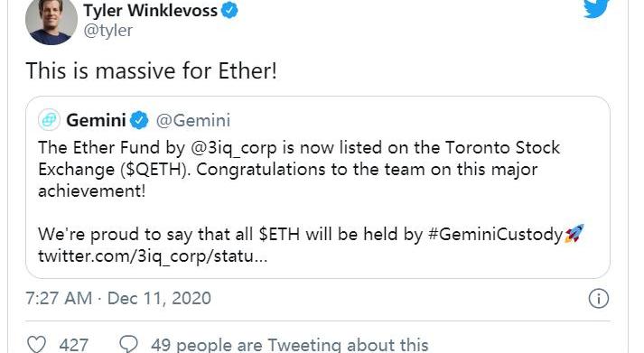
Task: Click Tyler Winklevoss verified badge
Action: point(229,10)
